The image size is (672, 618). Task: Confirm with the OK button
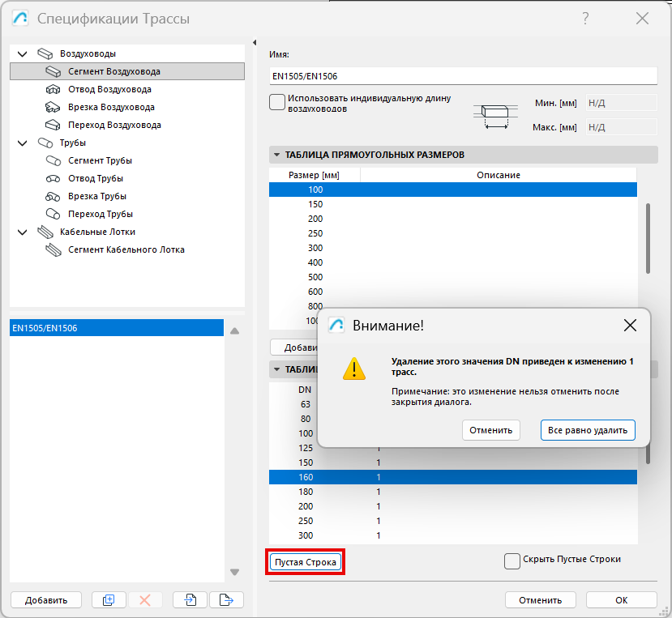621,600
